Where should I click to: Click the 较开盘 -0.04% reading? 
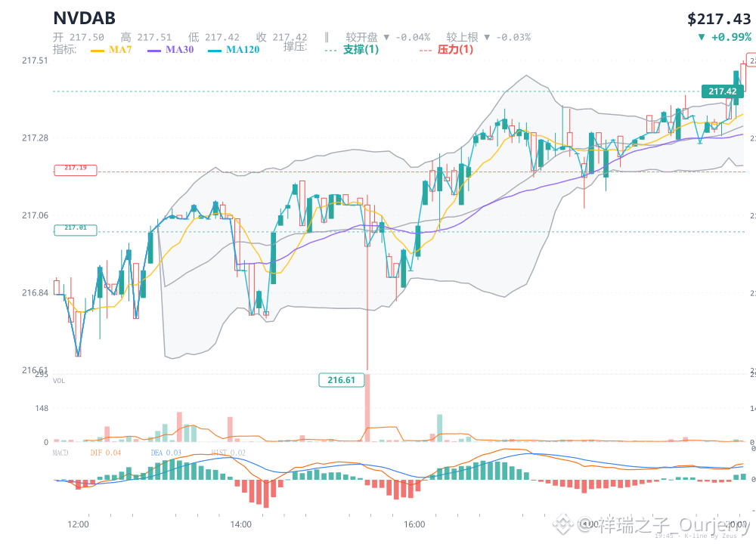point(388,38)
